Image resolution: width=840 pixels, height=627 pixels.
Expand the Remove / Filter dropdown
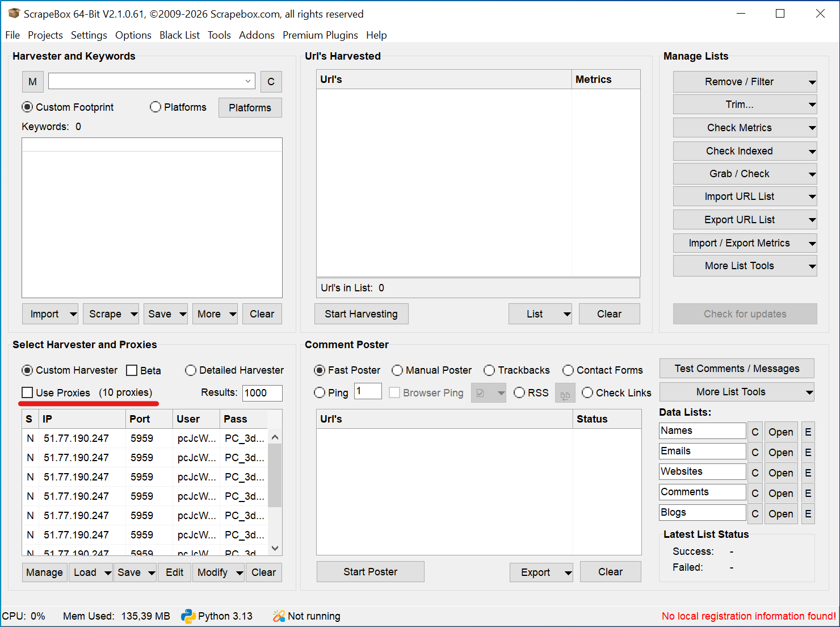coord(812,82)
